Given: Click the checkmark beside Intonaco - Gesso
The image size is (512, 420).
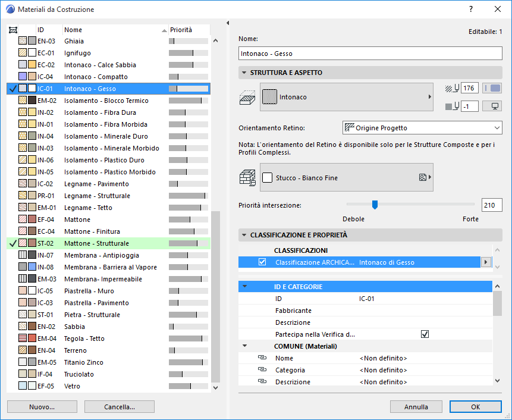Looking at the screenshot, I should [x=12, y=89].
